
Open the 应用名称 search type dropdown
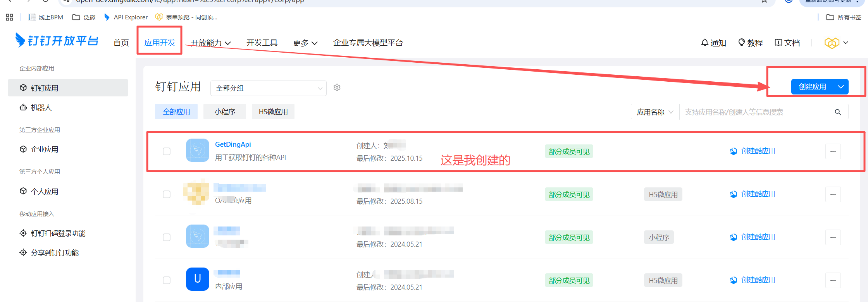[x=655, y=112]
